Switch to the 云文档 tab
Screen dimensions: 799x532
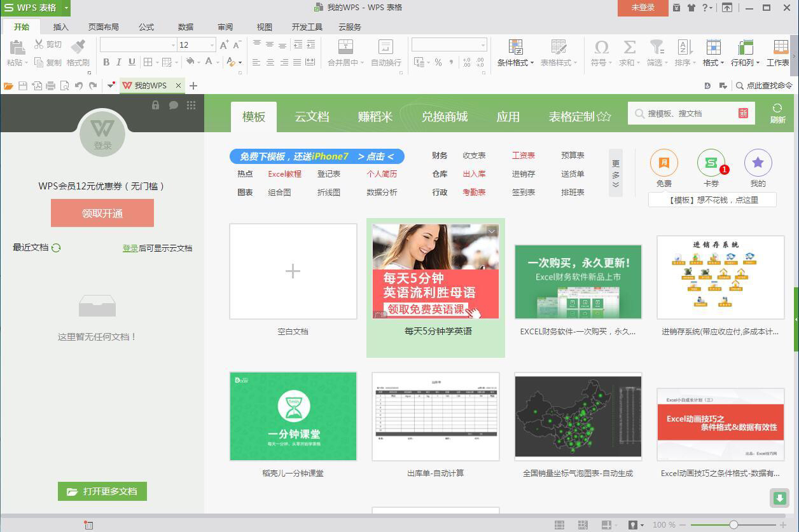click(x=312, y=116)
